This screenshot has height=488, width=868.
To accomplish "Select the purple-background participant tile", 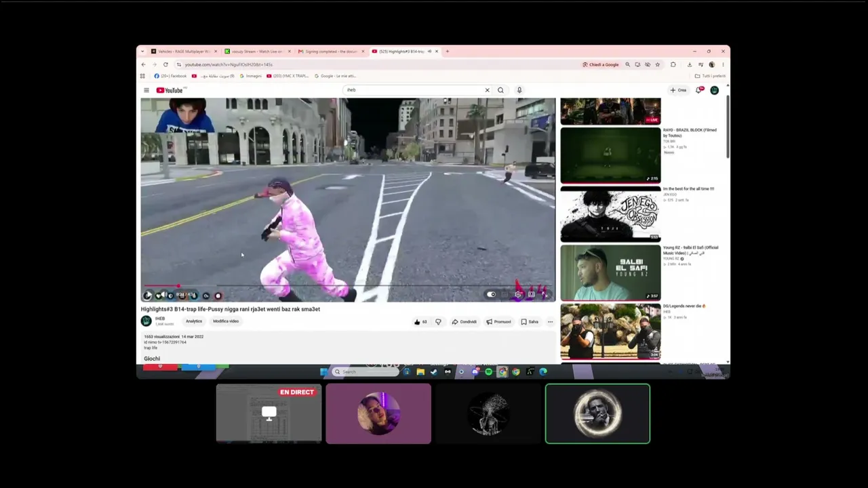I will click(x=378, y=413).
